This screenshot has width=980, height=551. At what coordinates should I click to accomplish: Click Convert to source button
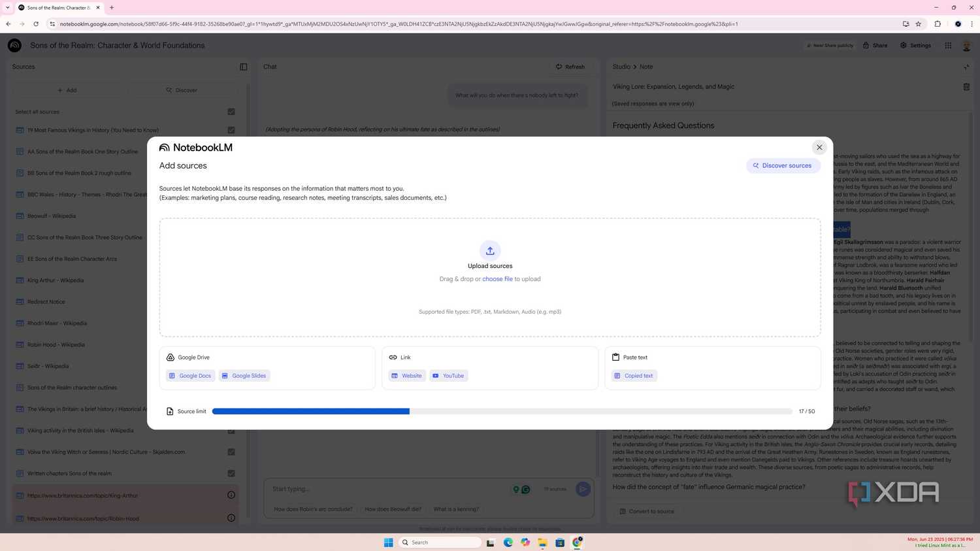[x=647, y=511]
